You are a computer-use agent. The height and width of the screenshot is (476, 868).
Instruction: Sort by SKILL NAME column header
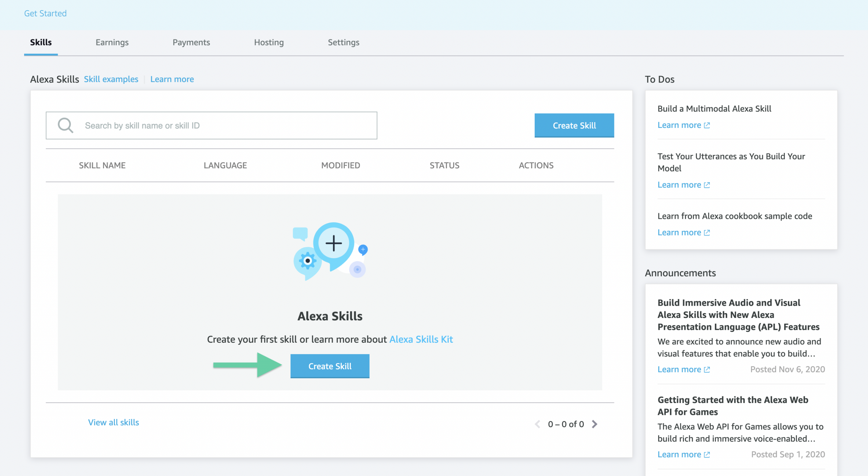102,165
